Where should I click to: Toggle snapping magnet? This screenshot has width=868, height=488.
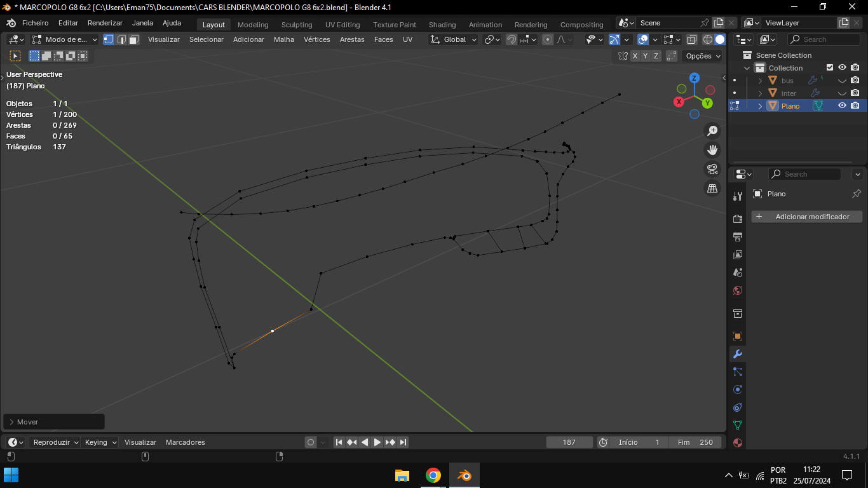(512, 39)
